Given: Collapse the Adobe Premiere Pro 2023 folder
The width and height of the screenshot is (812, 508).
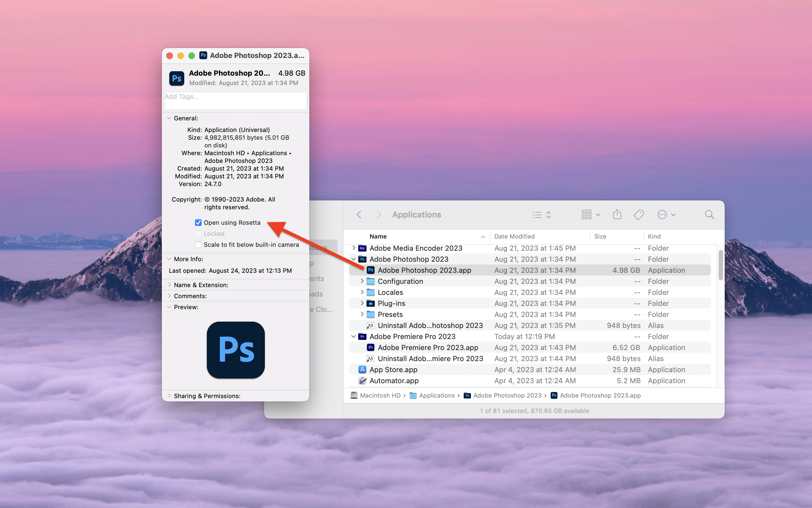Looking at the screenshot, I should click(x=354, y=336).
